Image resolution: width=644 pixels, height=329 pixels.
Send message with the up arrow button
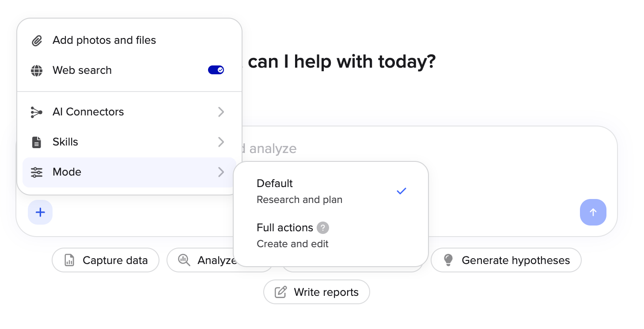click(593, 212)
